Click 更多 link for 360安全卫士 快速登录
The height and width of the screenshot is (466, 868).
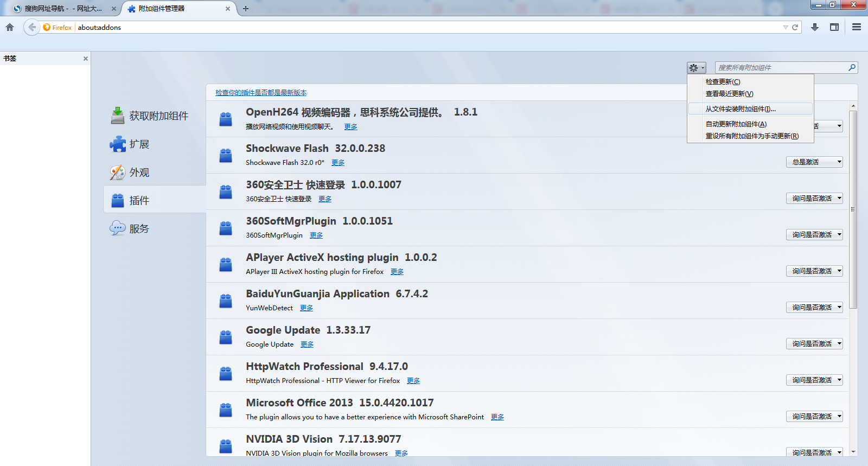tap(325, 199)
